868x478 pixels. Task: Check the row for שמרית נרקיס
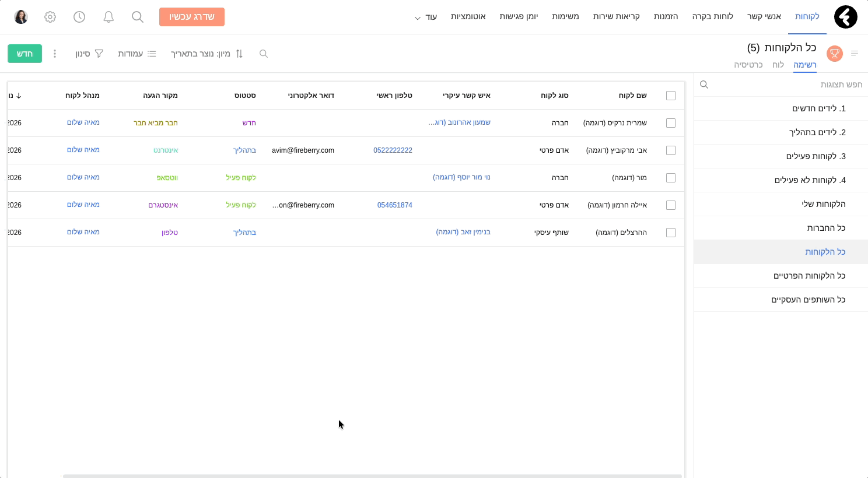click(671, 123)
